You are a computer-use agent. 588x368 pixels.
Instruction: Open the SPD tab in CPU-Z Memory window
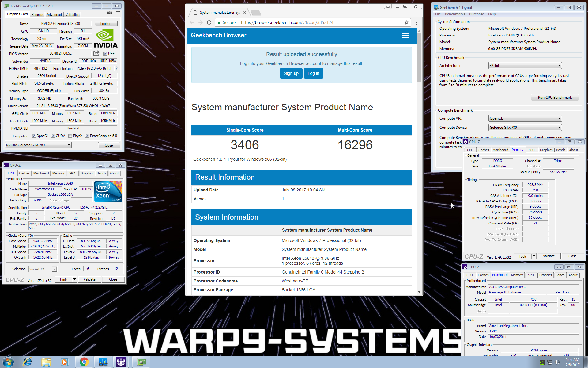point(531,150)
